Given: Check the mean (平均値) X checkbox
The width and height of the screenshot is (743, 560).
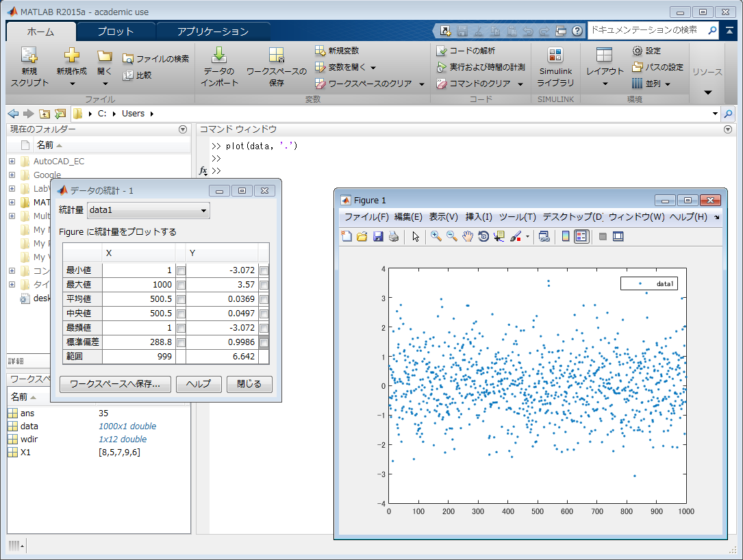Looking at the screenshot, I should pos(181,299).
